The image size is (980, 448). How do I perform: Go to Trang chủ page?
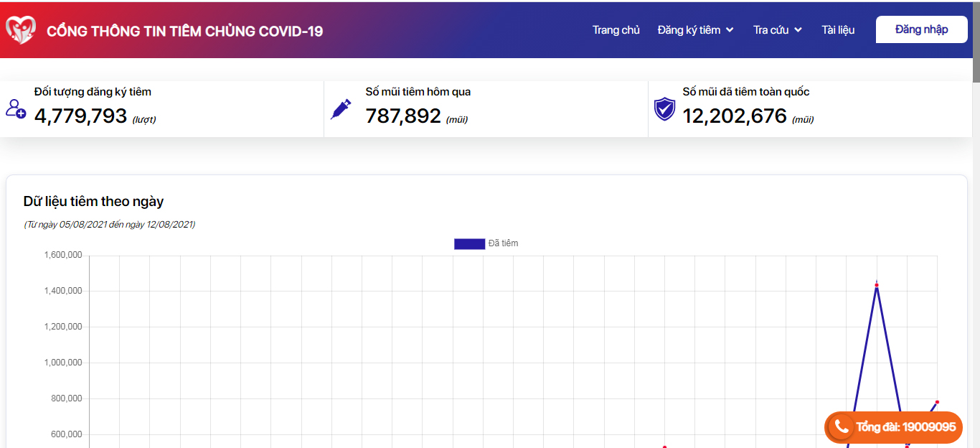coord(616,30)
